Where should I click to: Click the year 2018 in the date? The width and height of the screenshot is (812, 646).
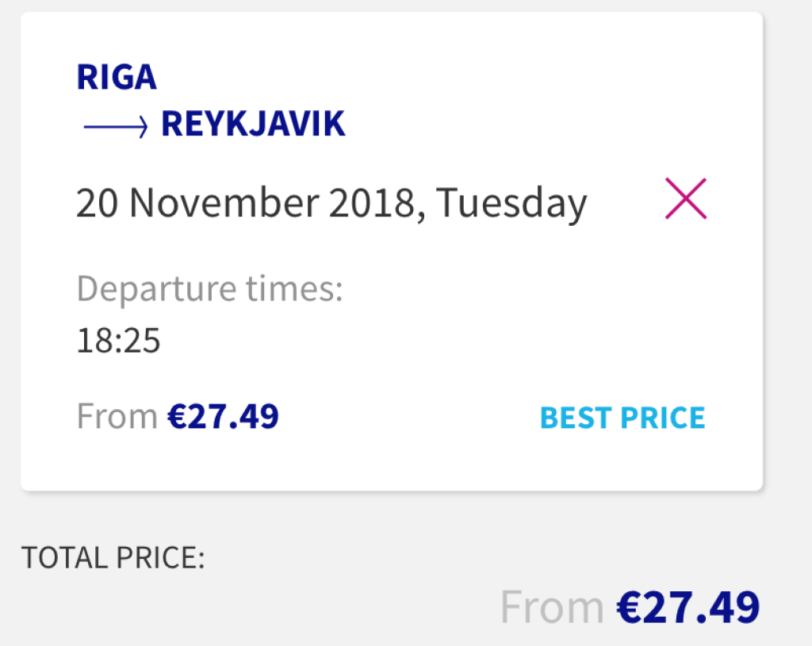click(x=372, y=204)
